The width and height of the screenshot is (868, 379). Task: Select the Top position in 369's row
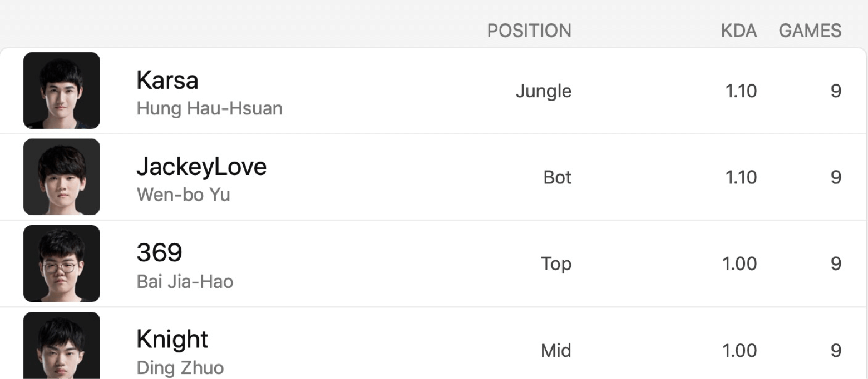(556, 264)
